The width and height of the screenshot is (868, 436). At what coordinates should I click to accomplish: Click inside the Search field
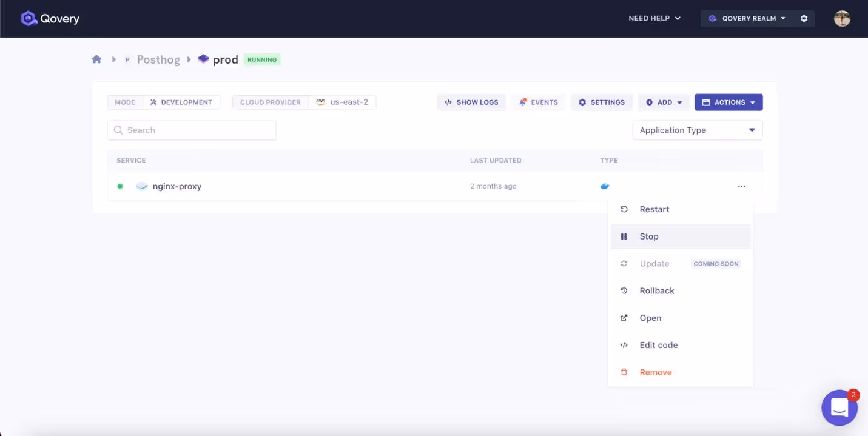click(x=191, y=130)
